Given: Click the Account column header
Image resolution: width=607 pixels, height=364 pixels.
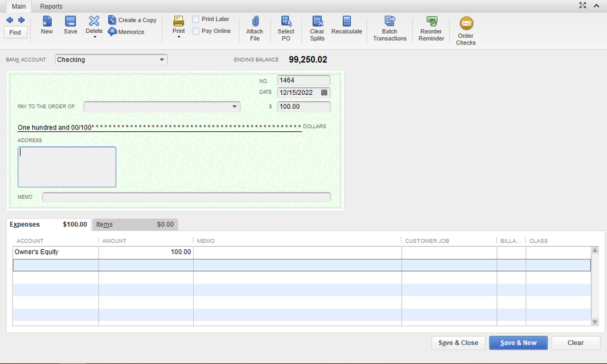Looking at the screenshot, I should (30, 241).
